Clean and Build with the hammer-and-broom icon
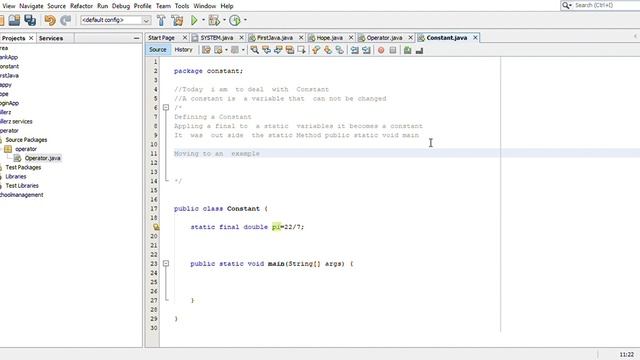Screen dimensions: 640x360 [x=177, y=20]
